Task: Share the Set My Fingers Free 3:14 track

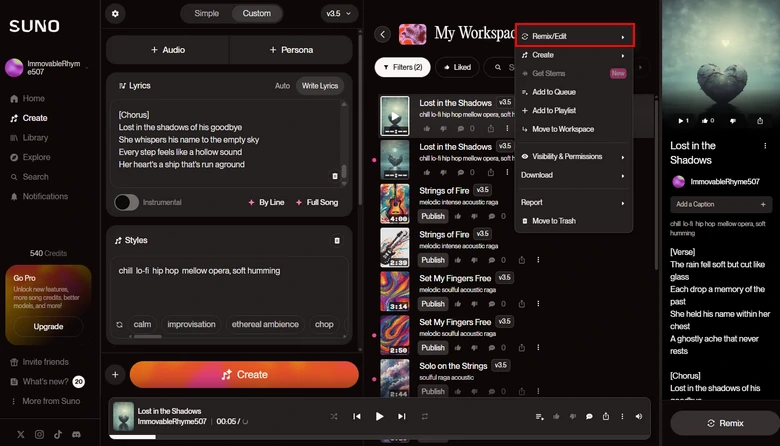Action: tap(521, 304)
